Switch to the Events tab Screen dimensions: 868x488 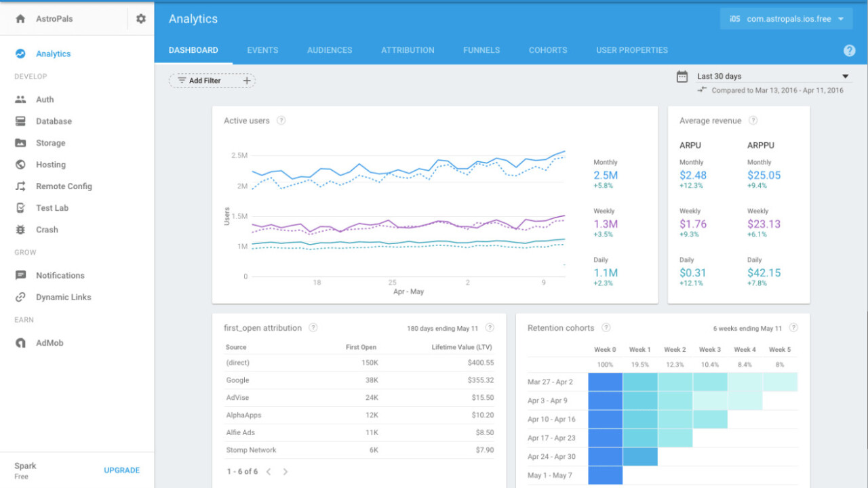[x=262, y=50]
